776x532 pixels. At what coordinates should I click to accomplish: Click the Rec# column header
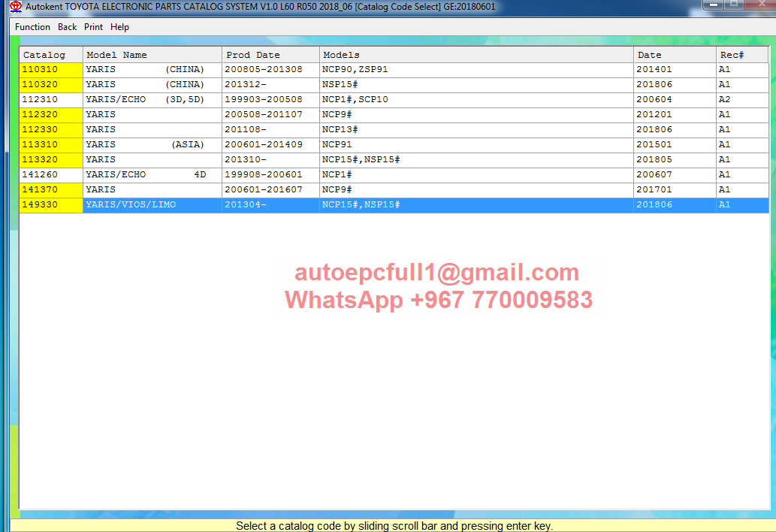coord(742,54)
